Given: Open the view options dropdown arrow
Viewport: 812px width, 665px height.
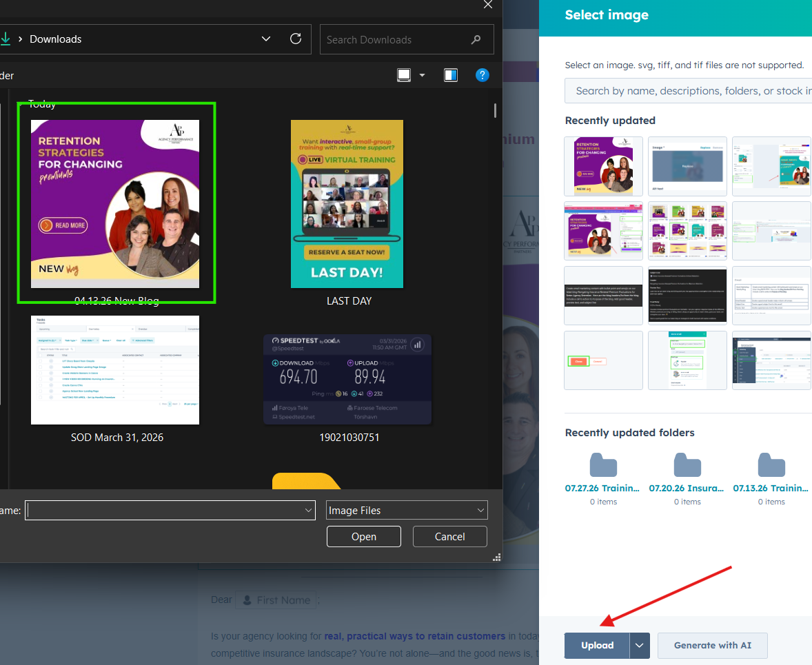Looking at the screenshot, I should [x=423, y=75].
